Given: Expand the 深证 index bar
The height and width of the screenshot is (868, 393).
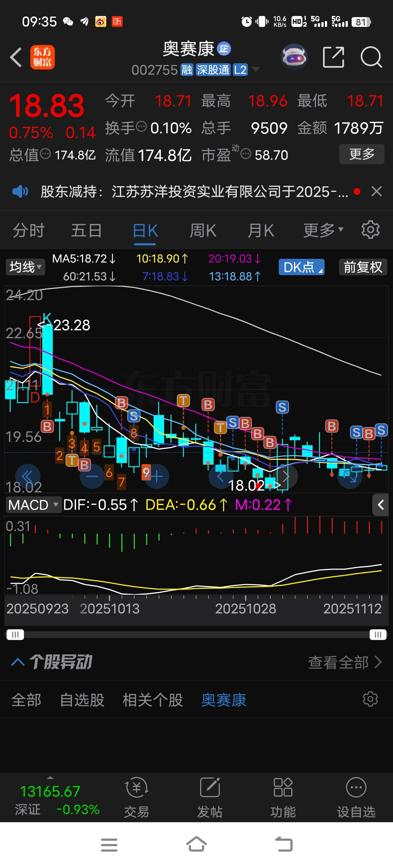Looking at the screenshot, I should pos(51,778).
